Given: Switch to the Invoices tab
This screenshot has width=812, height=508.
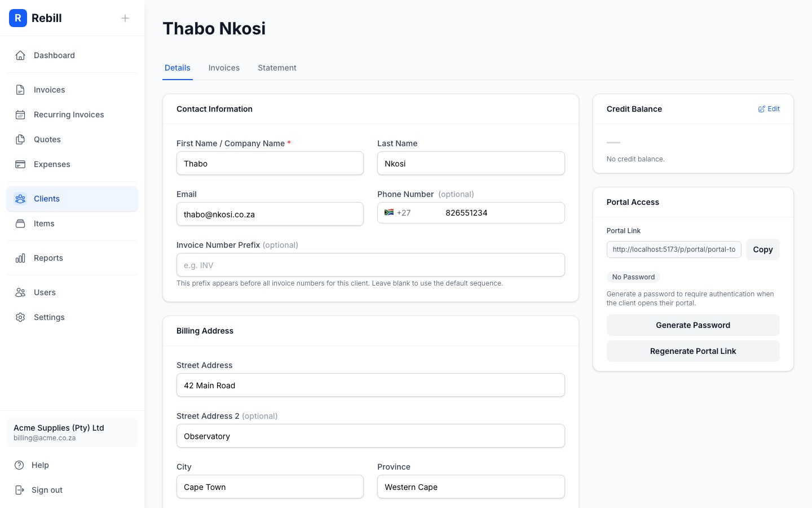Looking at the screenshot, I should [224, 68].
